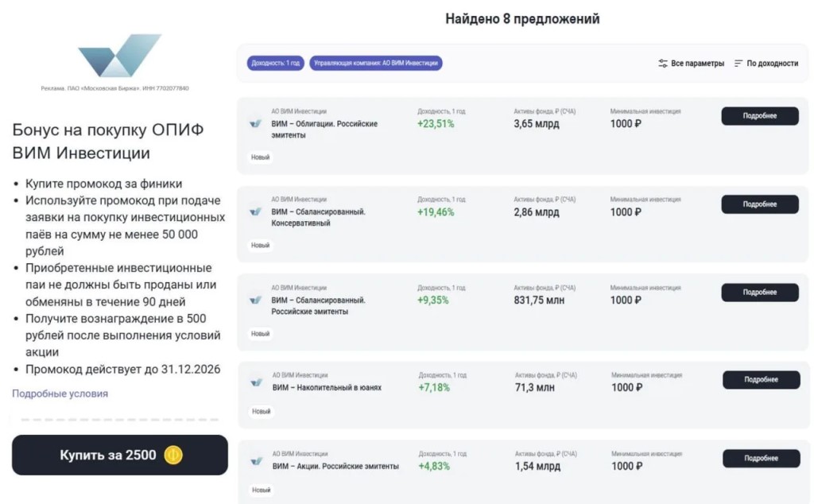Toggle the Управляющая компания: АО ВИМ Инвестиции chip
814x504 pixels.
coord(375,63)
